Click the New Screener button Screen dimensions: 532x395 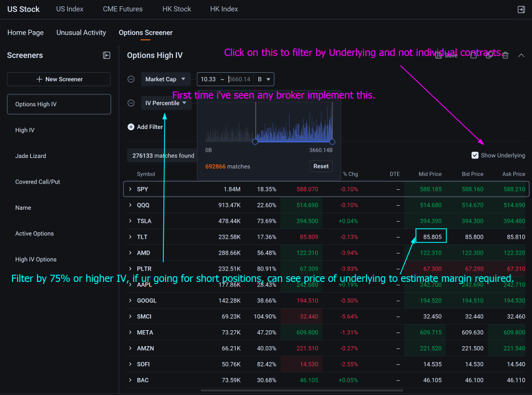(59, 79)
